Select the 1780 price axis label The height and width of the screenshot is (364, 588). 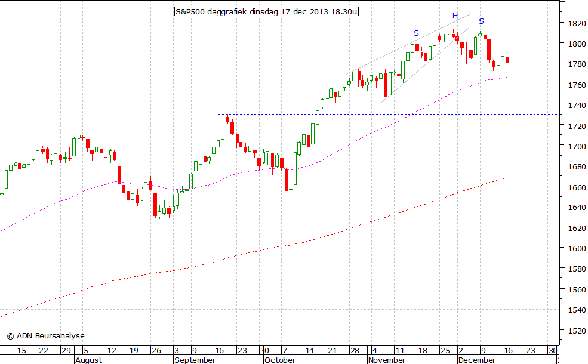pos(577,64)
